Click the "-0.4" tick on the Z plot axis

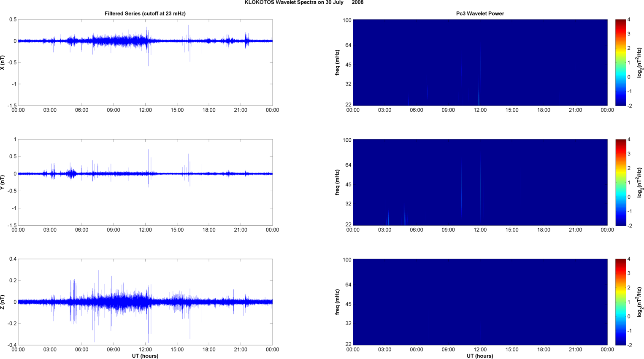(x=12, y=345)
